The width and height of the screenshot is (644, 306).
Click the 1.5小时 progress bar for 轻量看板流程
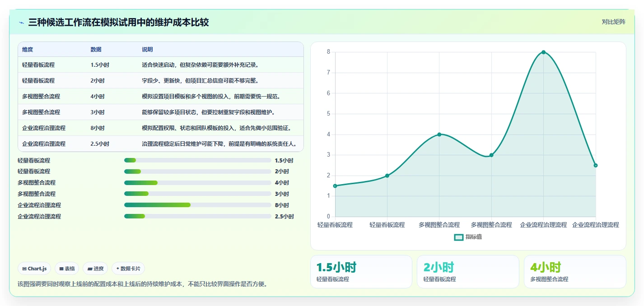tap(198, 160)
